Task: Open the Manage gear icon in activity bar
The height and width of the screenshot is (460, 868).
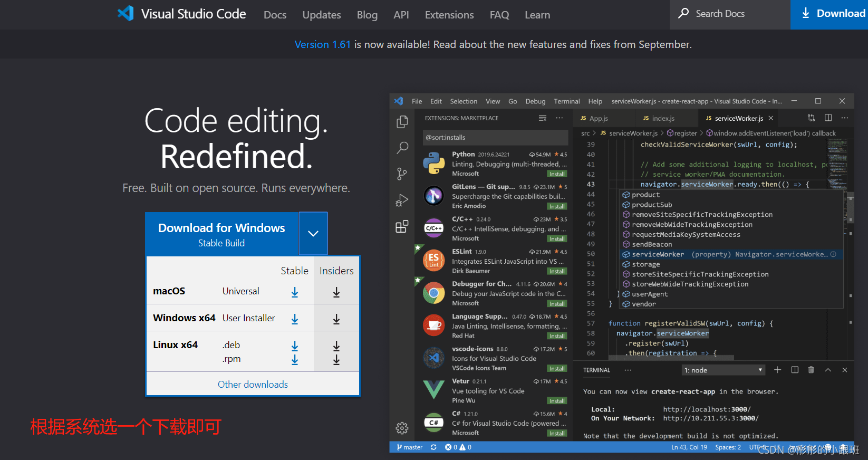Action: 402,428
